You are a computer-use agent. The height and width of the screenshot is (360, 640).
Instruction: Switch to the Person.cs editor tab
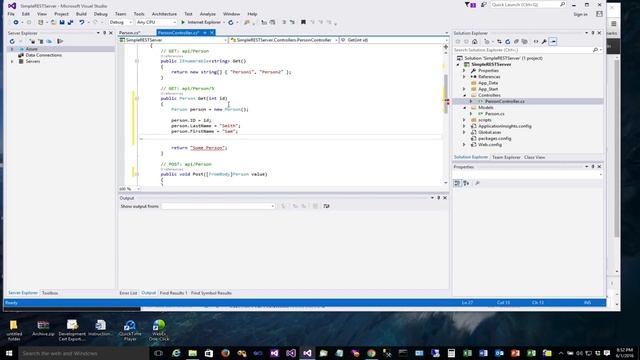[130, 33]
